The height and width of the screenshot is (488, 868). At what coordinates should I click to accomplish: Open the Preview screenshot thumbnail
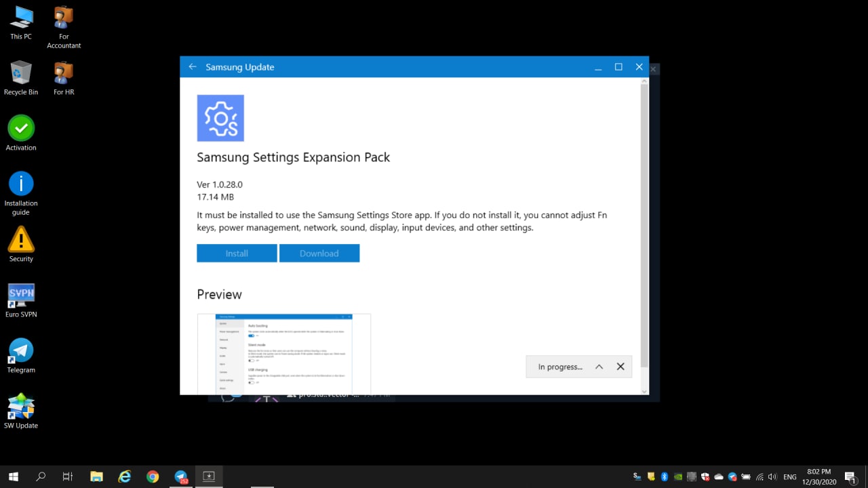(x=284, y=354)
